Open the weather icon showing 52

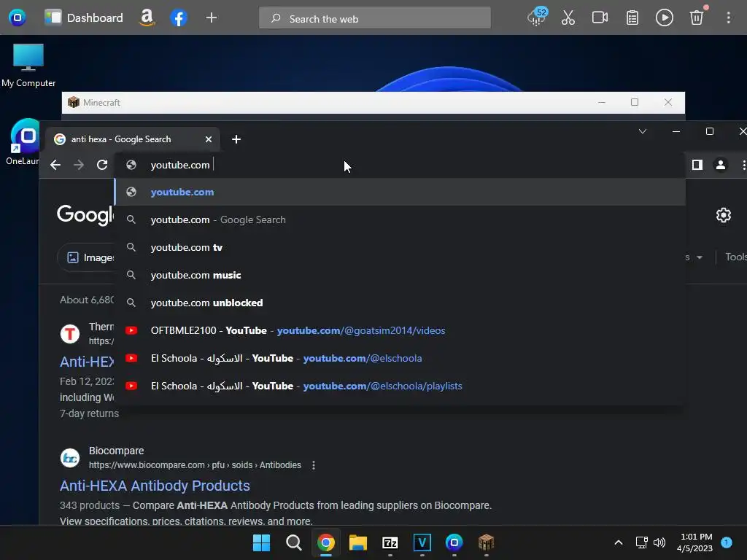537,17
